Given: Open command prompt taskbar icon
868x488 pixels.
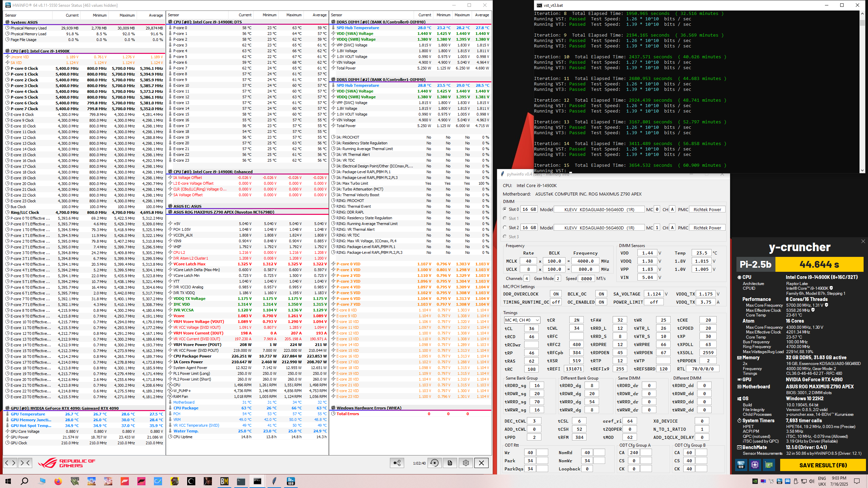Looking at the screenshot, I should point(258,481).
